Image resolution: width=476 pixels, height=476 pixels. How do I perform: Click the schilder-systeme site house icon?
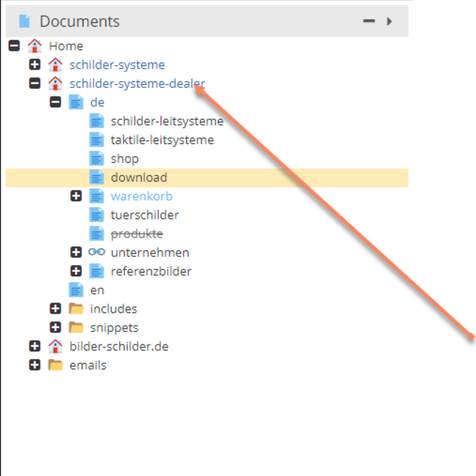pos(55,65)
